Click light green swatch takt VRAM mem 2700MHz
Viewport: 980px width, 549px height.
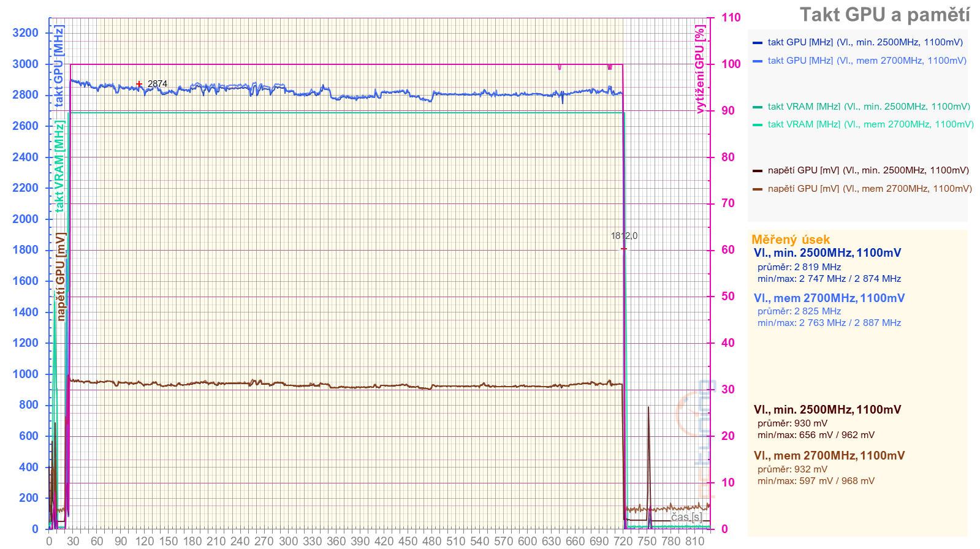point(758,125)
